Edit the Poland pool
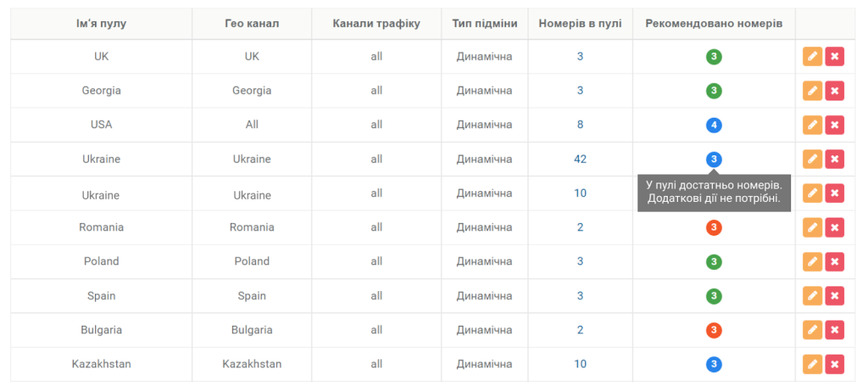This screenshot has height=392, width=868. click(812, 261)
